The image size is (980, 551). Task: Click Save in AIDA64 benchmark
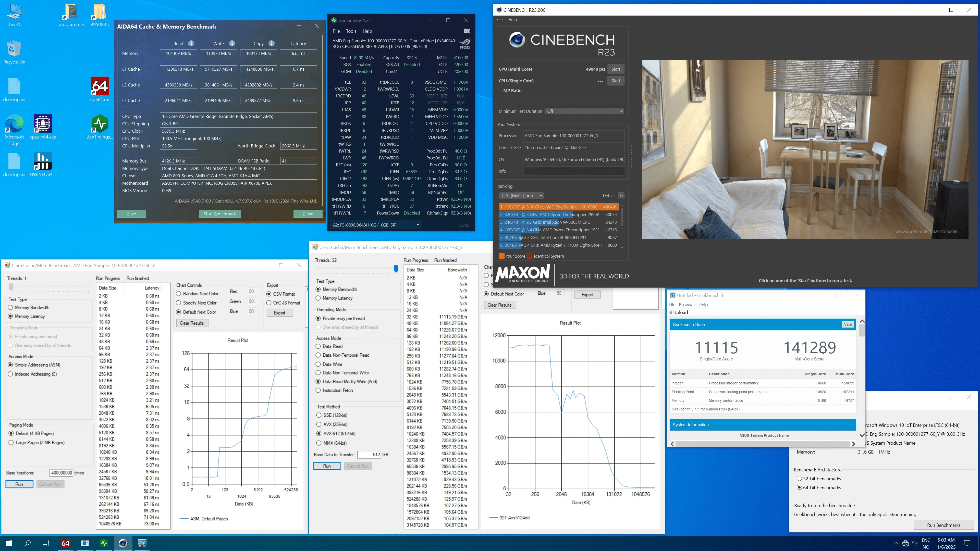click(131, 214)
